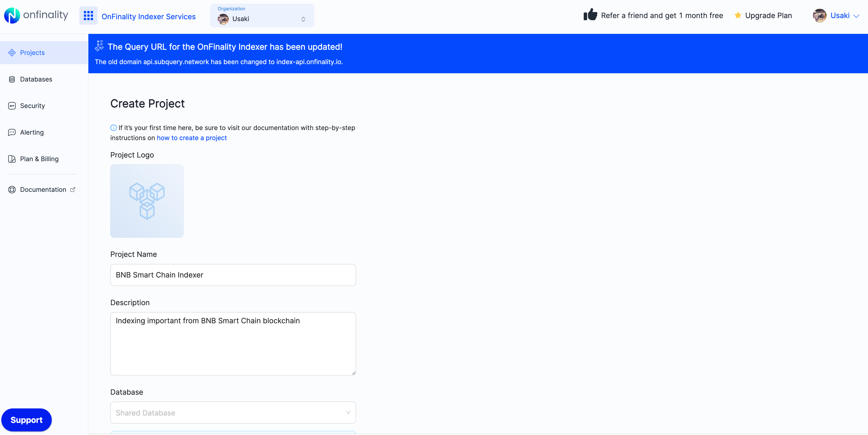868x435 pixels.
Task: Open the 'how to create a project' link
Action: (192, 138)
